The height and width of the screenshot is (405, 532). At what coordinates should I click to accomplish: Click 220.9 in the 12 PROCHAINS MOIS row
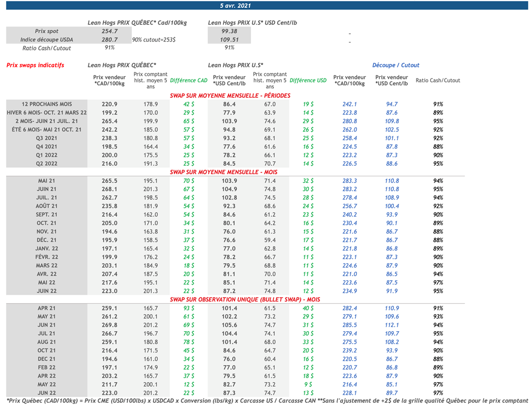click(x=109, y=104)
